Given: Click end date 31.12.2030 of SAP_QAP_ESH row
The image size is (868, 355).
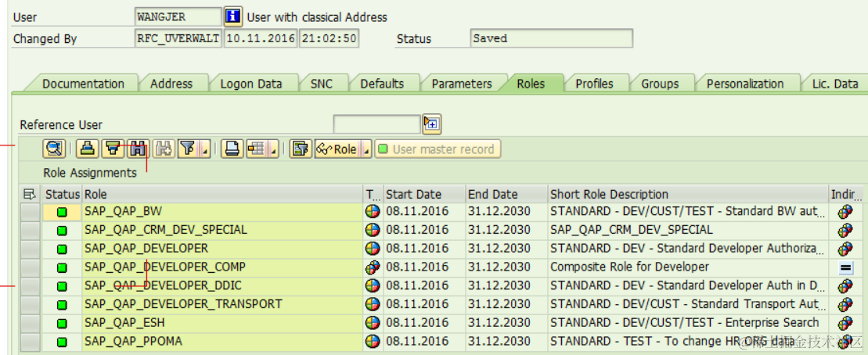Looking at the screenshot, I should [499, 322].
